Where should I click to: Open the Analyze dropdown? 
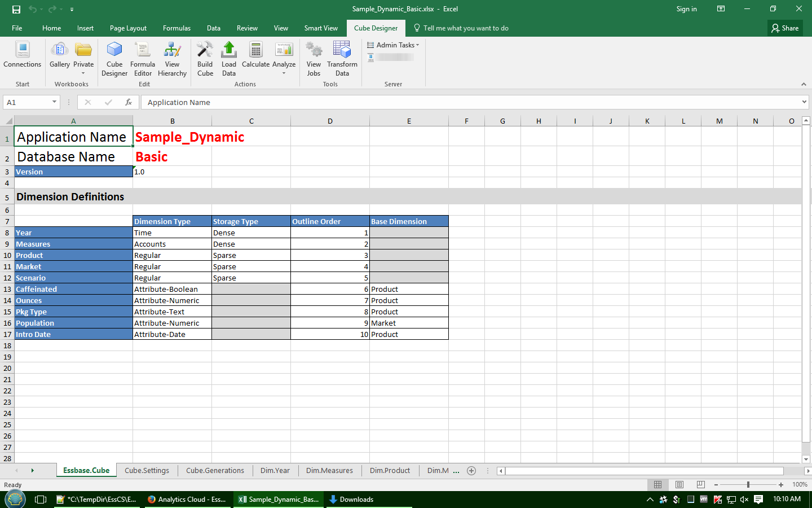click(284, 58)
